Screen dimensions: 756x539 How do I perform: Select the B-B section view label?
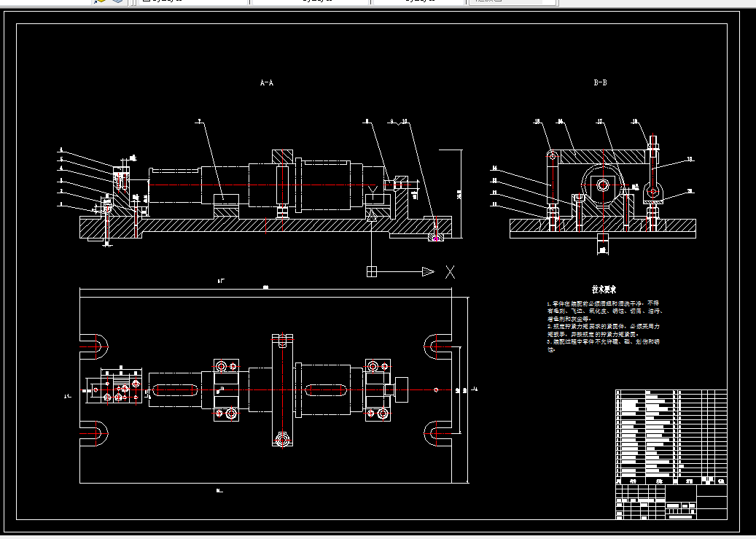click(600, 82)
